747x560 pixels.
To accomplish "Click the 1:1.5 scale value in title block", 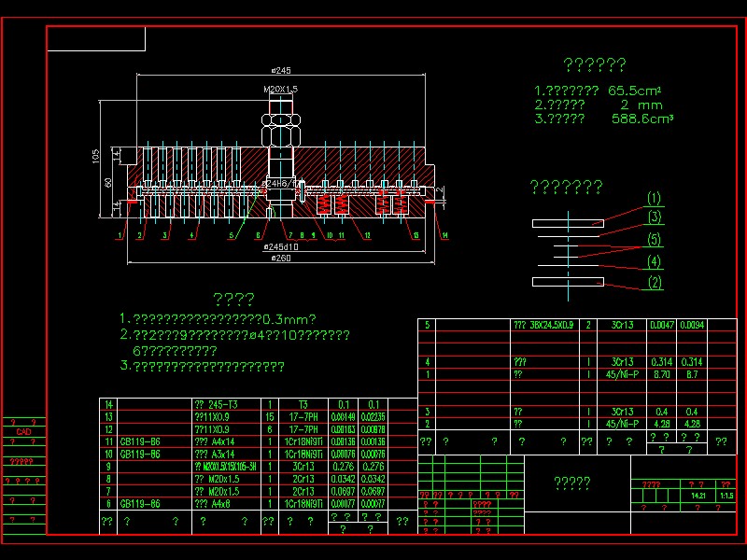I will click(726, 497).
